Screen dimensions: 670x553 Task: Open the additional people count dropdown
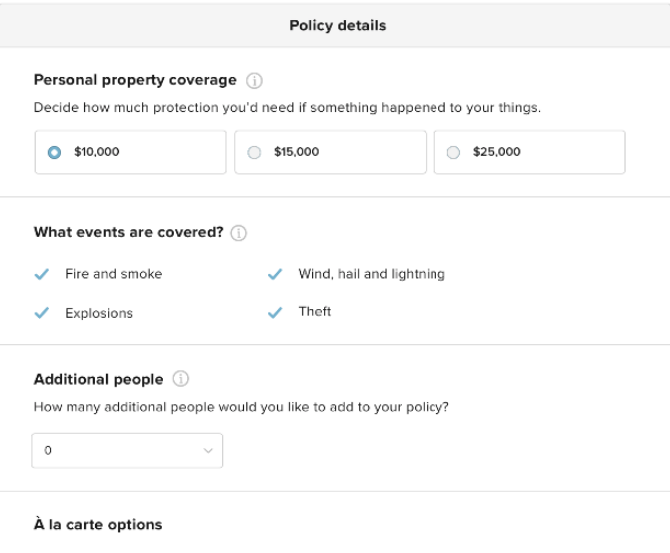pyautogui.click(x=127, y=451)
